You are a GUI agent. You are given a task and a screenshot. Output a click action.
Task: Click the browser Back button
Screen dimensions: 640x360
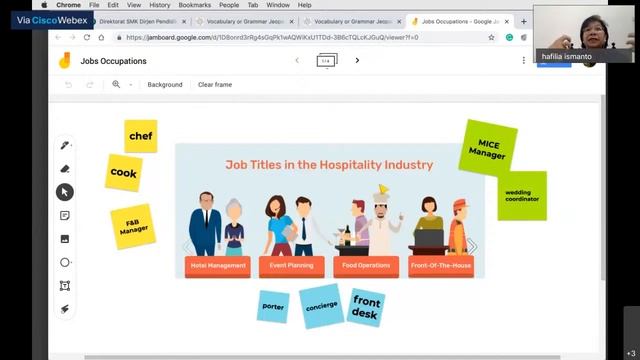(x=58, y=38)
